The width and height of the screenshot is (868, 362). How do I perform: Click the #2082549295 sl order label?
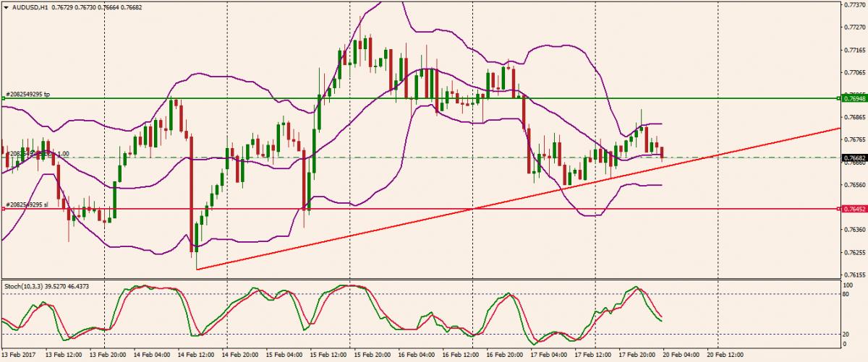(27, 204)
